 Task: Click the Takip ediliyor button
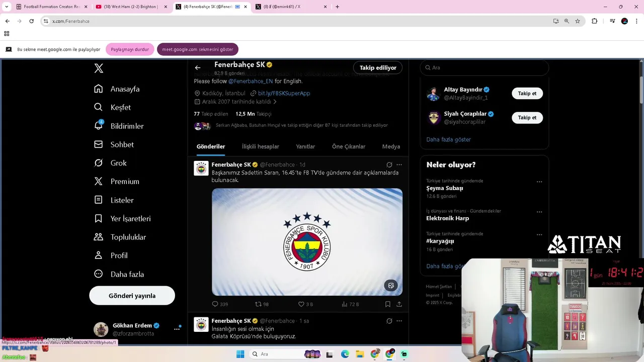pyautogui.click(x=378, y=68)
